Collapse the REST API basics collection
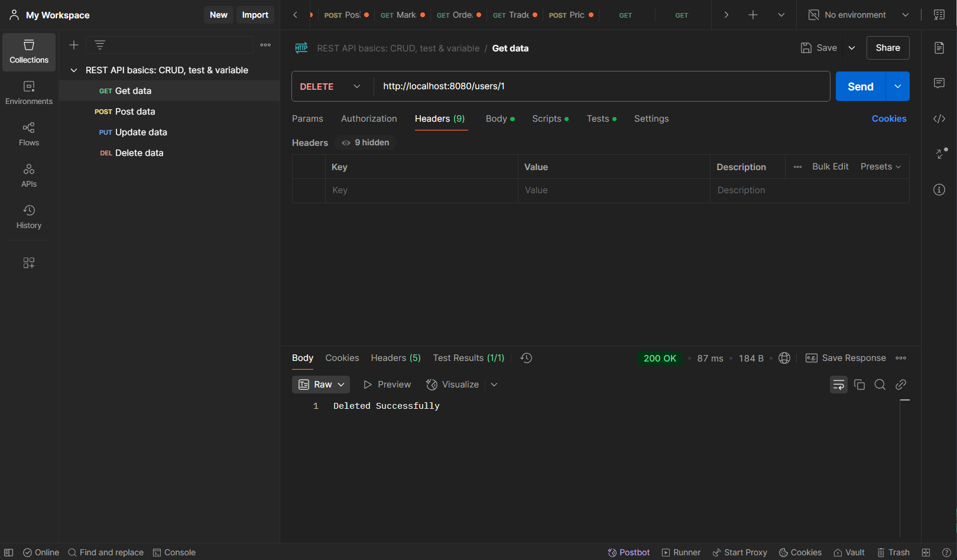This screenshot has width=957, height=560. [74, 70]
